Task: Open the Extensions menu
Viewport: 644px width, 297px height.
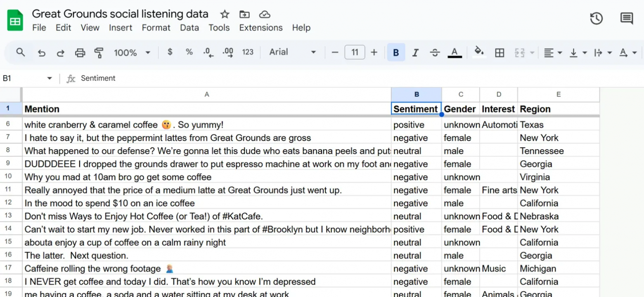Action: pos(261,28)
